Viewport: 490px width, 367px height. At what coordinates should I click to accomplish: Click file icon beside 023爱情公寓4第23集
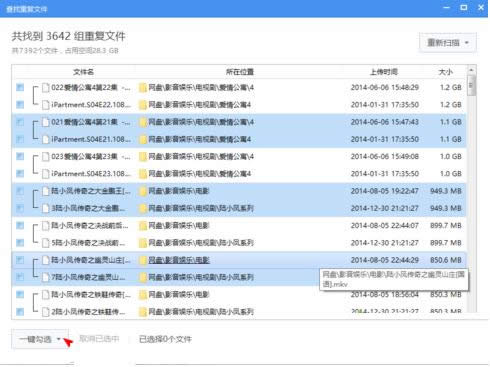tap(46, 156)
